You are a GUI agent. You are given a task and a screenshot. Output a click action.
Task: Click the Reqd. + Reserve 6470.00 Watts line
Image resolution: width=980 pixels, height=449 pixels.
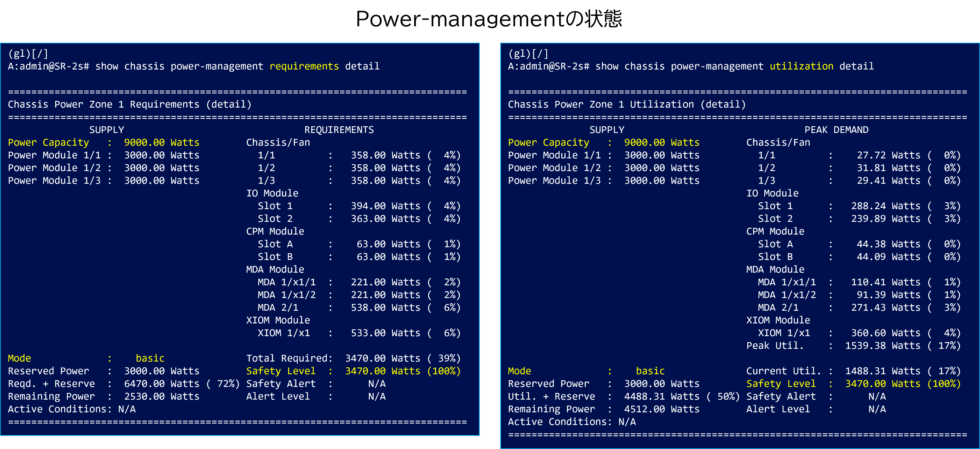(124, 384)
